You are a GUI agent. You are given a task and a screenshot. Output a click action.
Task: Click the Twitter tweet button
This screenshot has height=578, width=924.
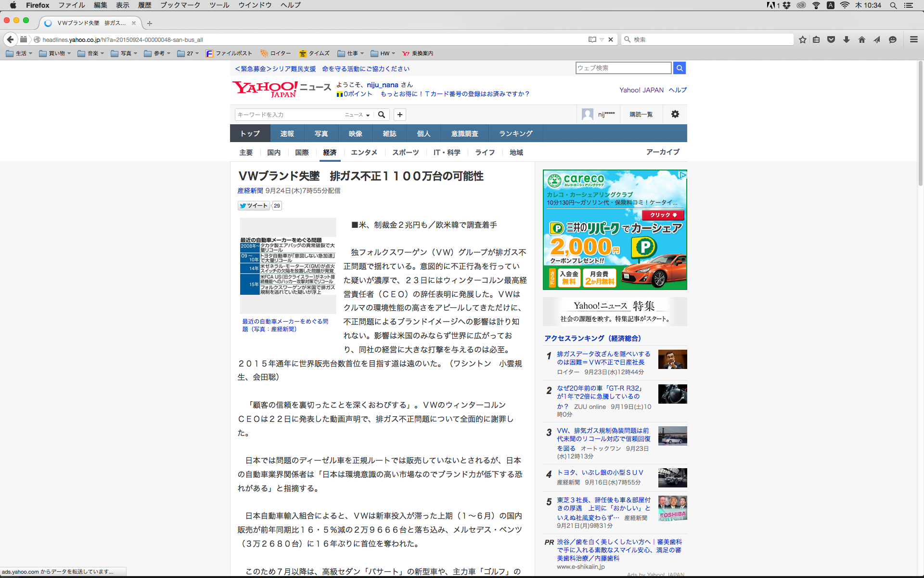[x=254, y=206]
